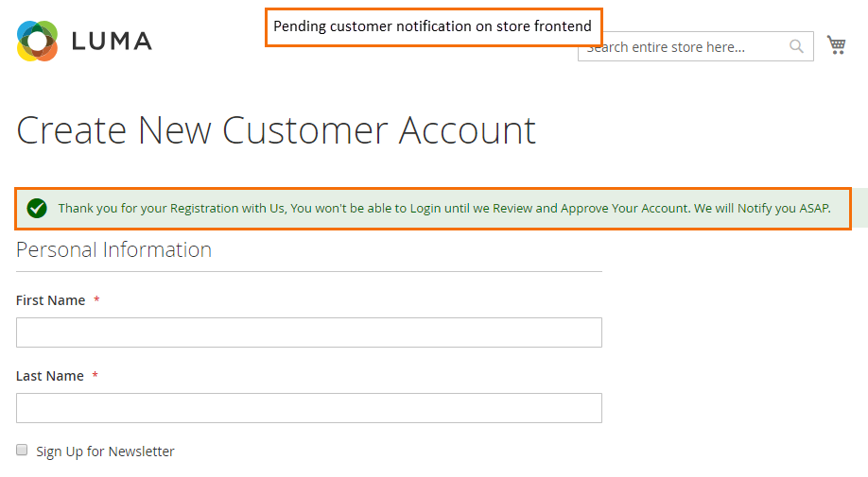Click the 'We will Notify you ASAP' text
The width and height of the screenshot is (868, 477).
pos(762,208)
